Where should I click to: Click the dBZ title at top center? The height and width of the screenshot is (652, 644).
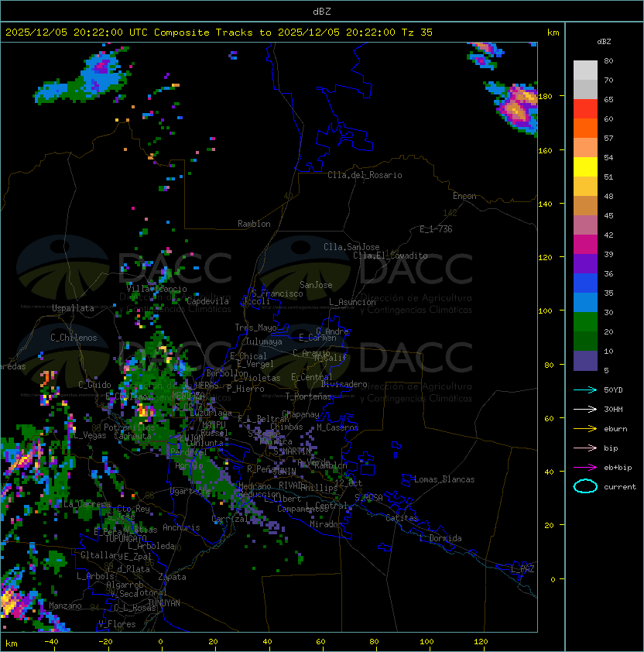point(322,11)
